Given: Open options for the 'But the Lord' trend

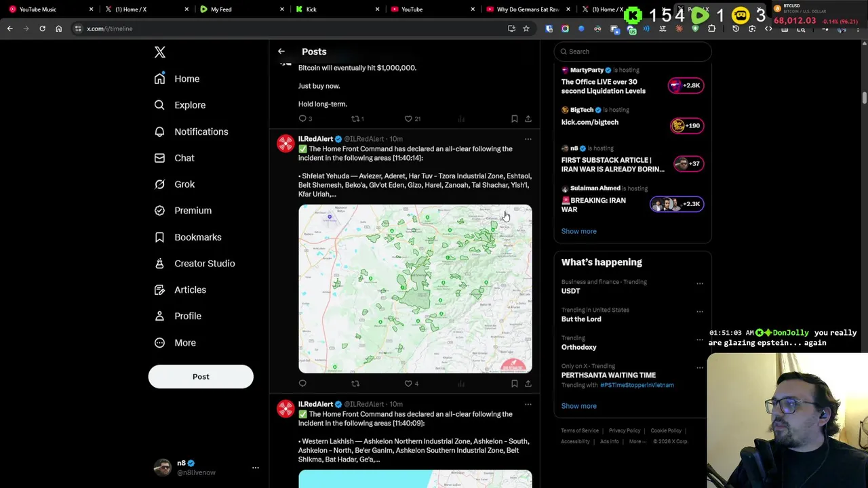Looking at the screenshot, I should (x=700, y=312).
